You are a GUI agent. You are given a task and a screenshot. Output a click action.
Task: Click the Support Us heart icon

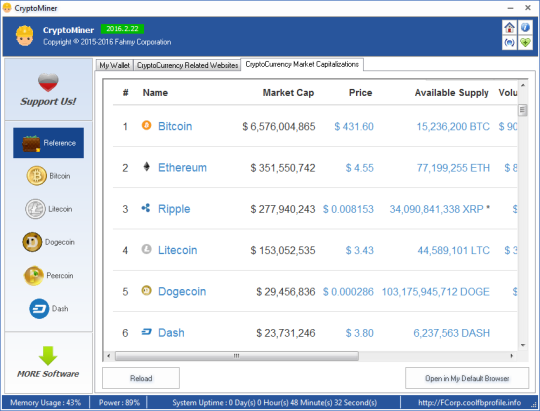click(48, 83)
